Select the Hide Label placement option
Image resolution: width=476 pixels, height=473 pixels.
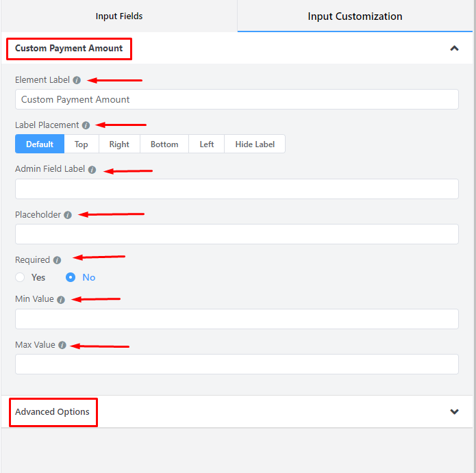pos(255,144)
